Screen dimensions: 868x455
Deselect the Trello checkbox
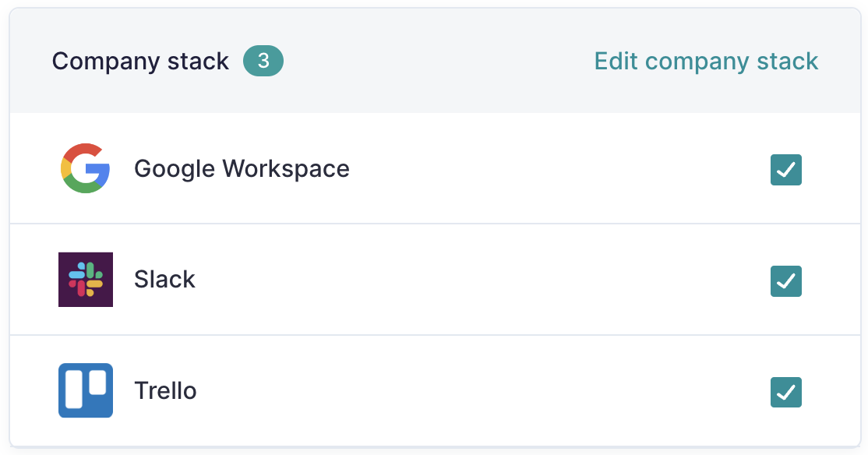pos(786,393)
